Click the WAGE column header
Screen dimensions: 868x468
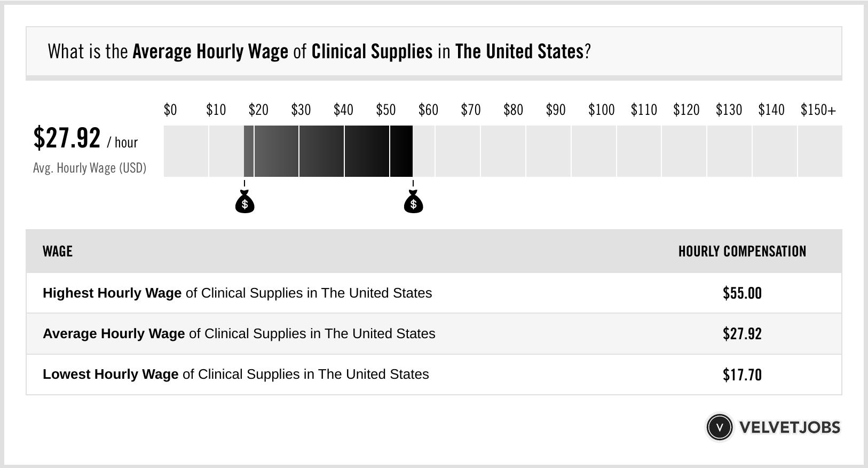click(x=58, y=252)
